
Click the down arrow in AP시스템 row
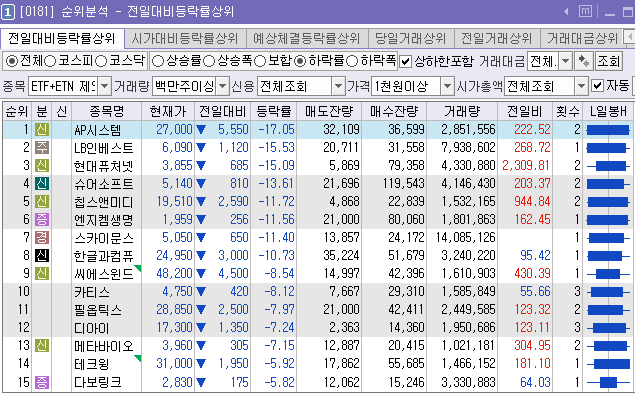(x=201, y=130)
